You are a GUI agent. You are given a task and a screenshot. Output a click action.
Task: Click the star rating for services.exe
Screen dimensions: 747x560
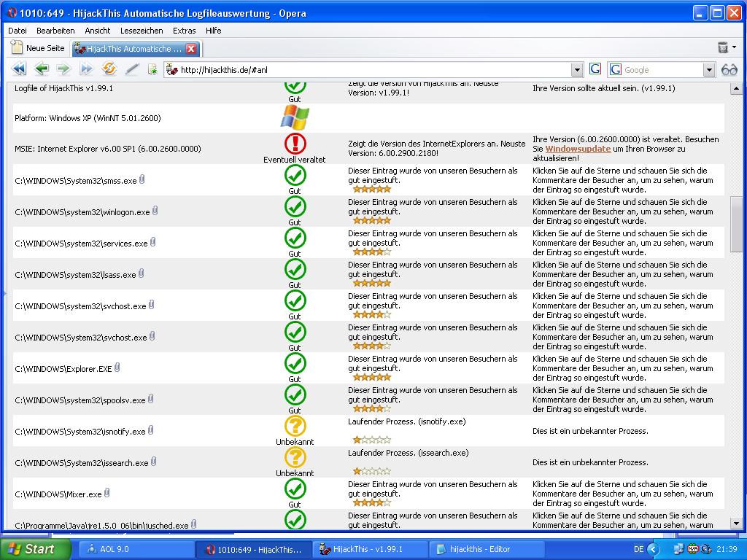pos(371,252)
